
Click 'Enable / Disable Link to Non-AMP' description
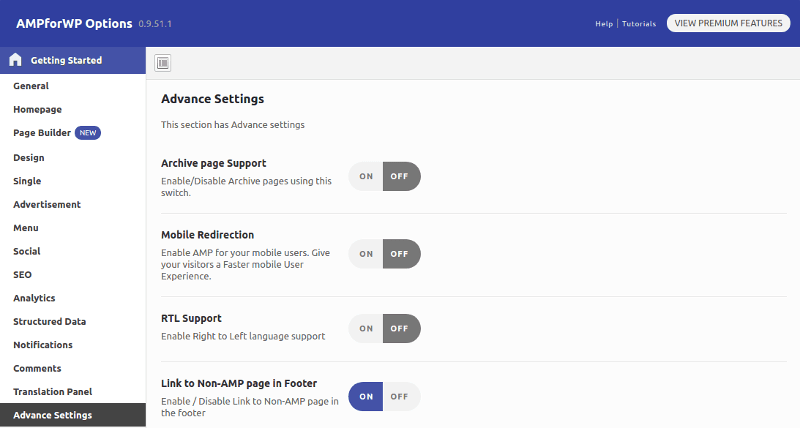click(x=250, y=407)
